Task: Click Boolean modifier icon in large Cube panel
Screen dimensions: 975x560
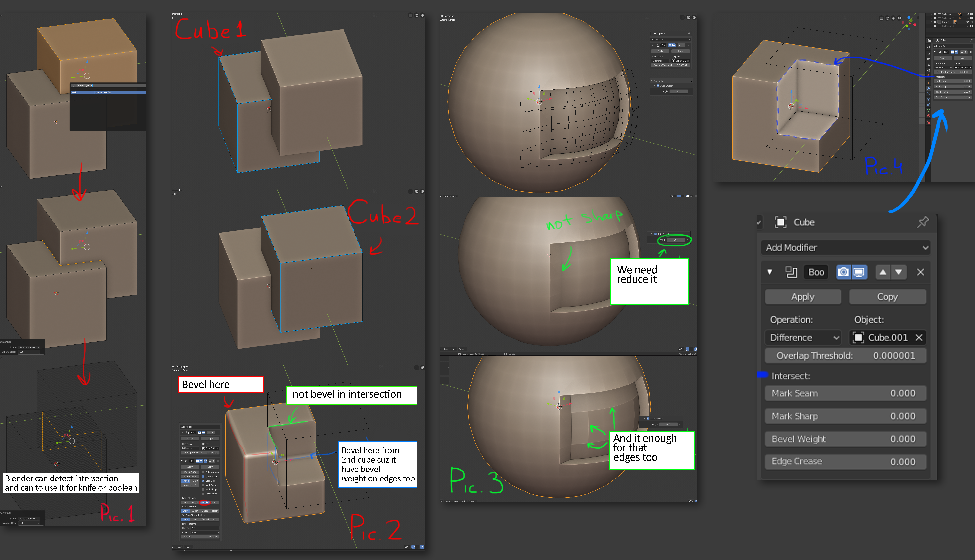Action: [791, 272]
